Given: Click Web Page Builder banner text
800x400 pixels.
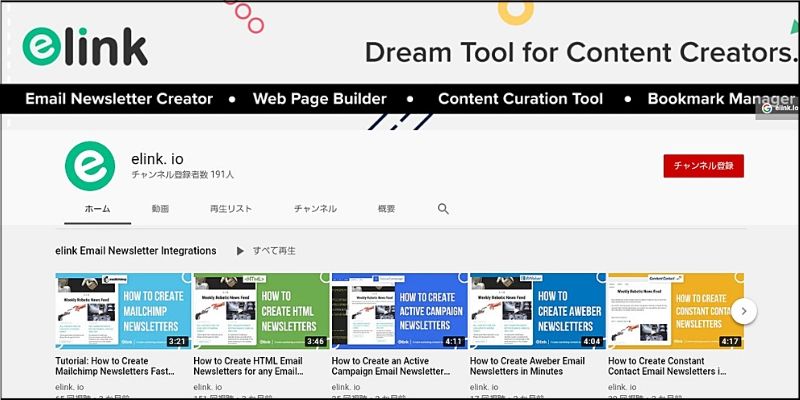Looking at the screenshot, I should pyautogui.click(x=320, y=99).
